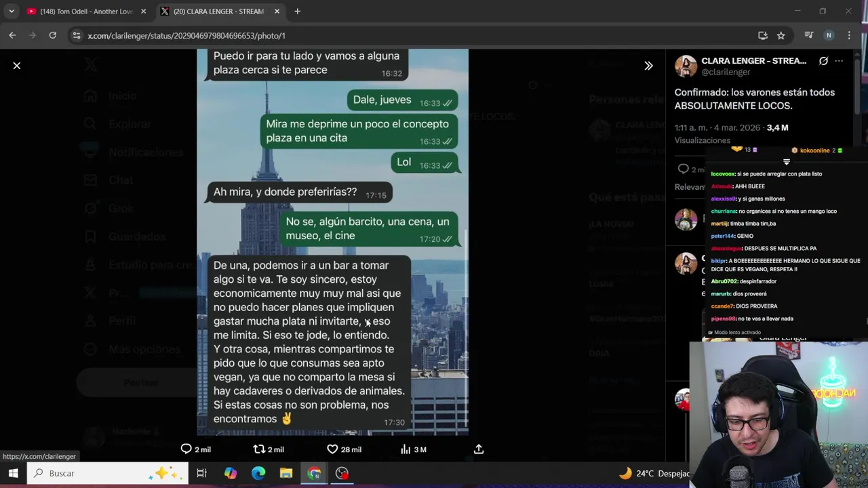868x488 pixels.
Task: Close the Tom Odell tab
Action: [143, 12]
